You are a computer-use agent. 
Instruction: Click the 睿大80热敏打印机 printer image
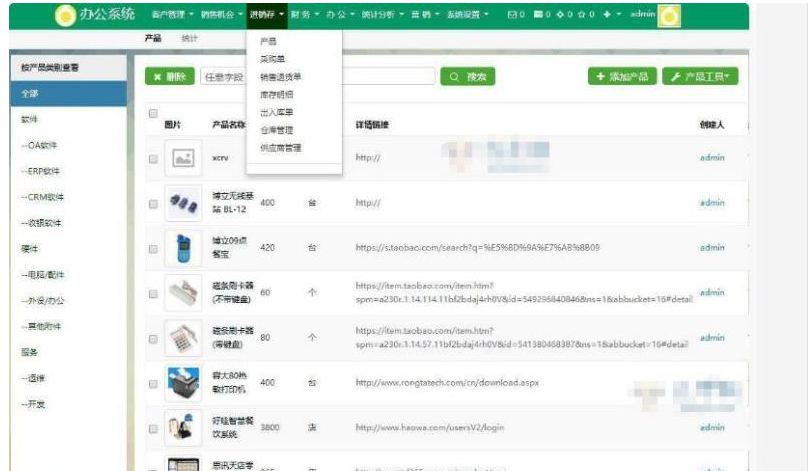coord(182,382)
